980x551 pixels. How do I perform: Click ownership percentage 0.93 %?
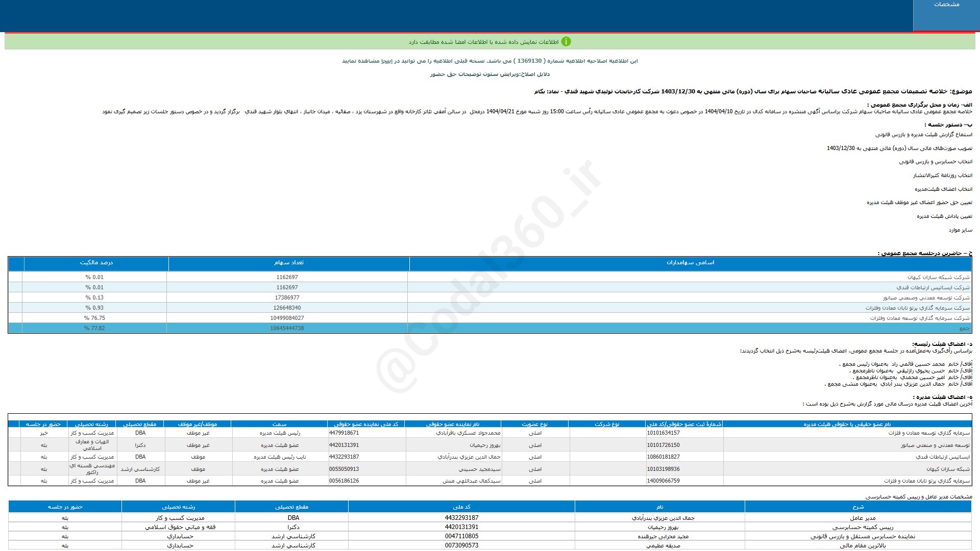point(94,308)
